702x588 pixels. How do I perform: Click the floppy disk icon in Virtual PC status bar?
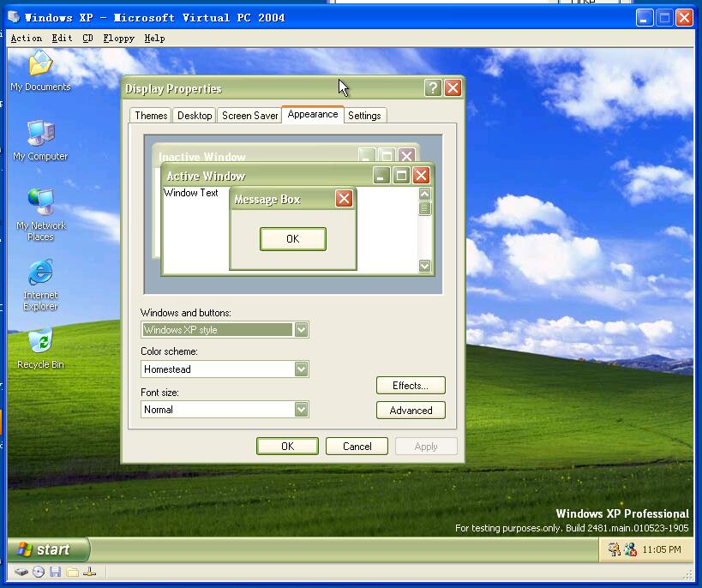(x=55, y=572)
